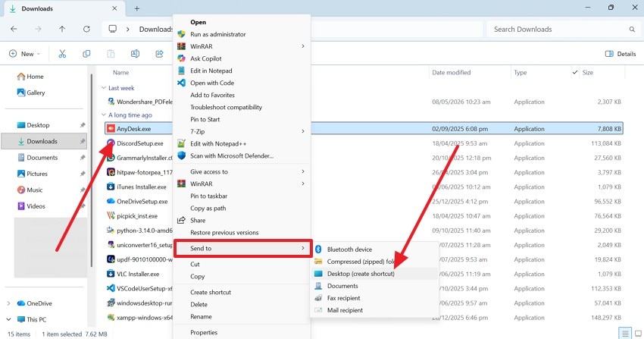Screen dimensions: 644x339
Task: Send to Documents
Action: [x=374, y=286]
